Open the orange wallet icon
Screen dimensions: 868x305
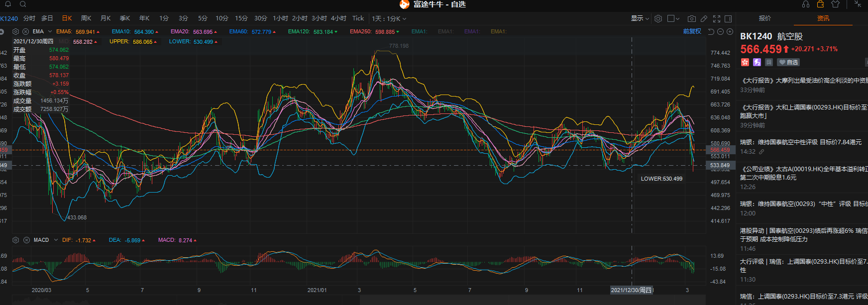[x=821, y=4]
